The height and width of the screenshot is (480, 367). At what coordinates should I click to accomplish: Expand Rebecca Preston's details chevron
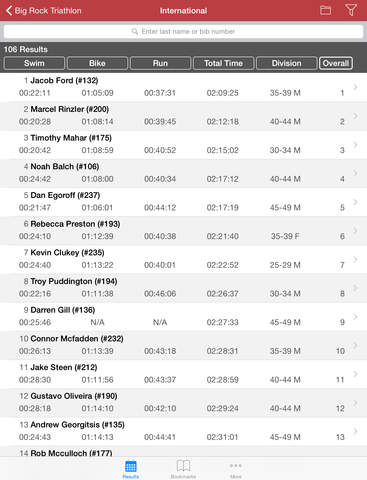pyautogui.click(x=355, y=230)
